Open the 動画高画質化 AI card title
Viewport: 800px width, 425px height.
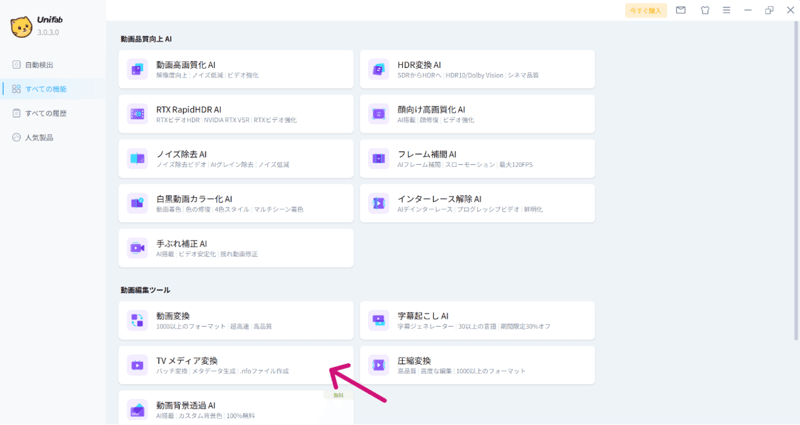[186, 65]
